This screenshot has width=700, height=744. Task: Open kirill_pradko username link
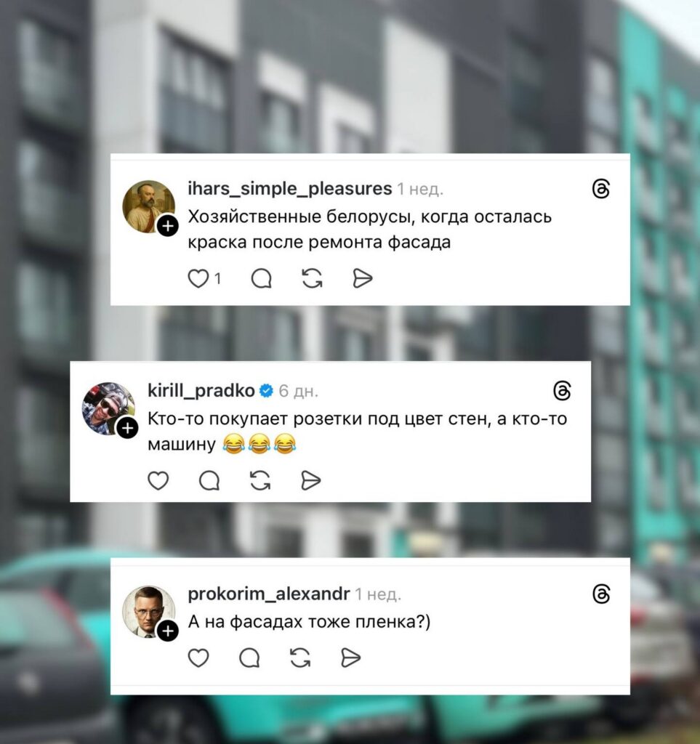point(201,390)
